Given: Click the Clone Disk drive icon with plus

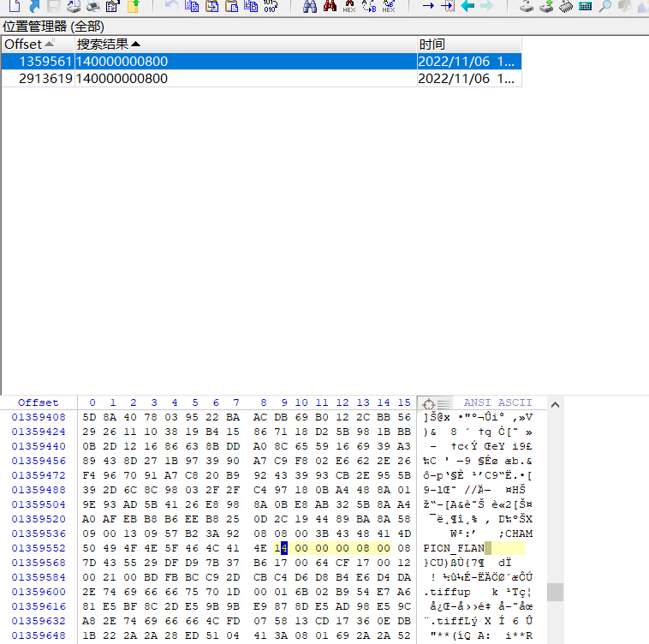Looking at the screenshot, I should pos(546,6).
